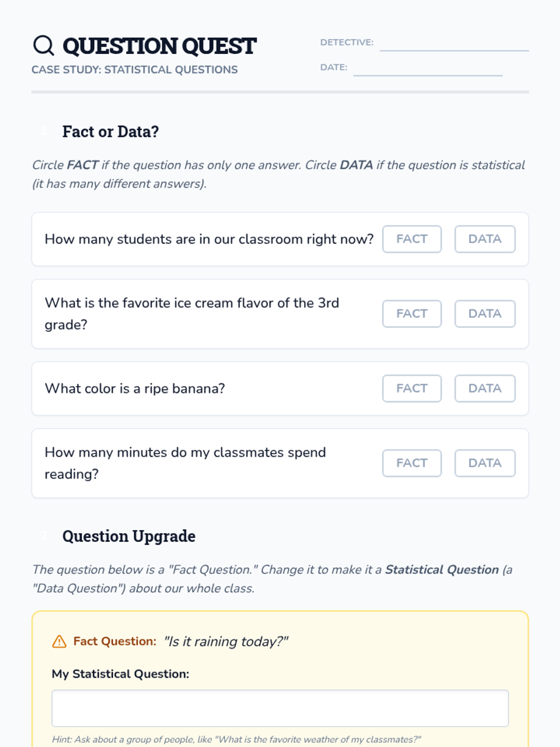This screenshot has width=560, height=747.
Task: Click the warning triangle beside Fact Question
Action: coord(59,641)
